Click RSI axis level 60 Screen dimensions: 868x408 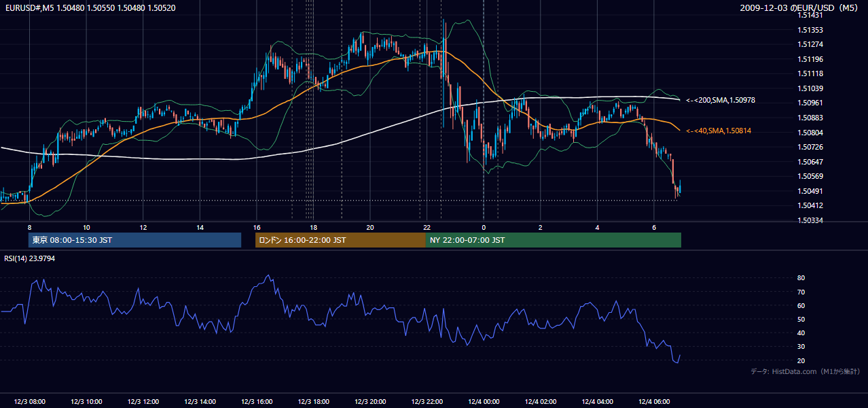point(801,305)
